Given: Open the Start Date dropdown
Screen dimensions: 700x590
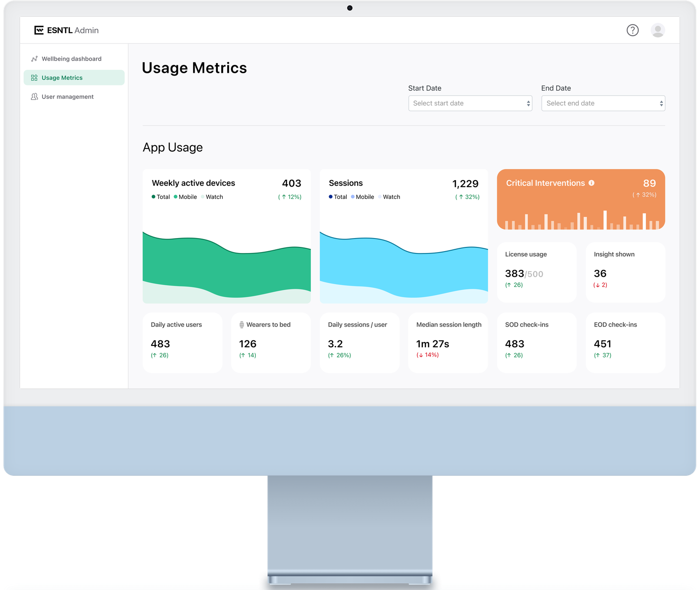Looking at the screenshot, I should pyautogui.click(x=470, y=103).
